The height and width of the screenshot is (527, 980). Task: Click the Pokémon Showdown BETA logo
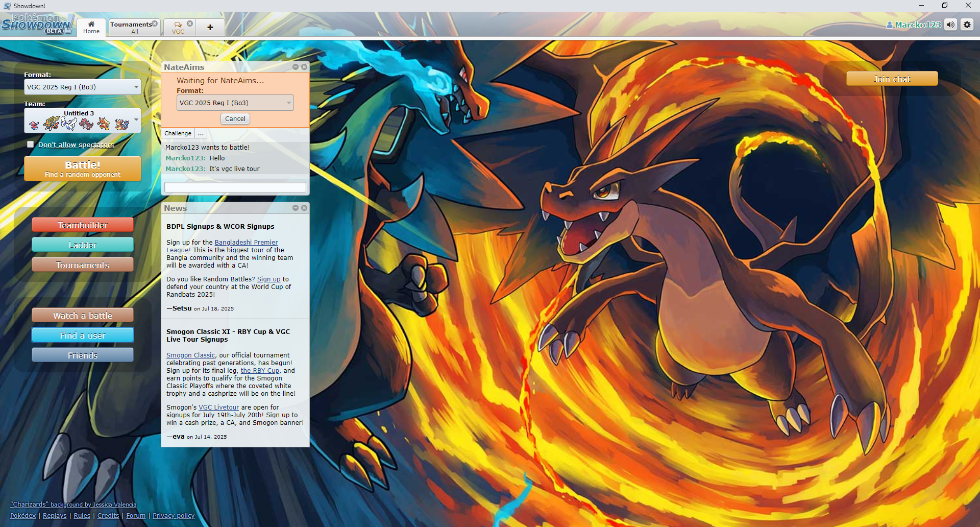(x=37, y=24)
